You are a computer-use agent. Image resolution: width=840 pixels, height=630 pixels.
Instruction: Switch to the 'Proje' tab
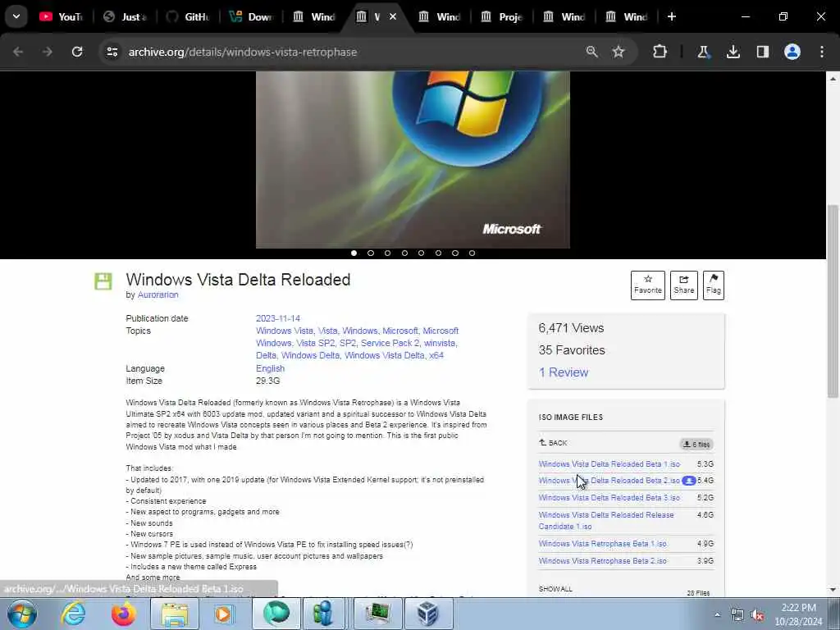point(502,16)
